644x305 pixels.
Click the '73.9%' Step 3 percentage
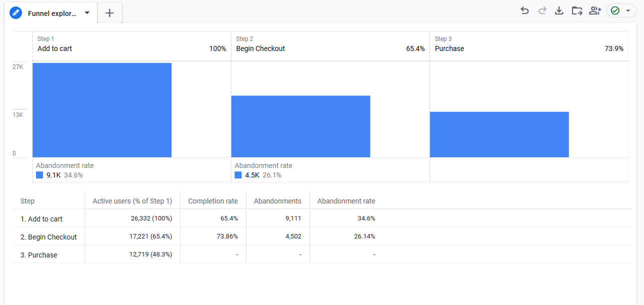click(x=614, y=48)
